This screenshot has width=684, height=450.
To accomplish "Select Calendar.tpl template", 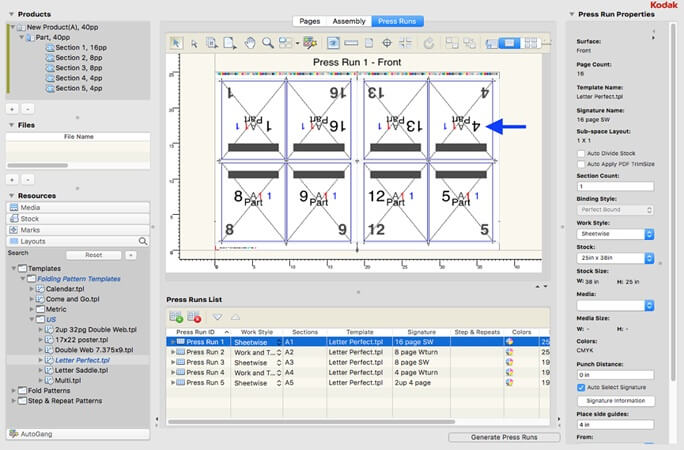I will point(65,289).
